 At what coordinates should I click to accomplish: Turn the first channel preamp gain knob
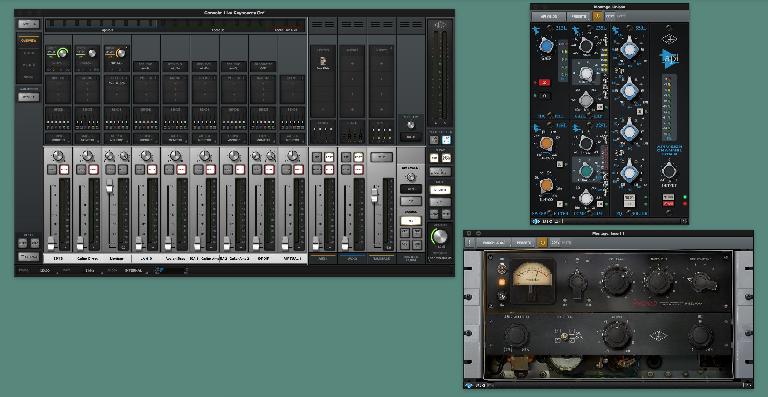(x=63, y=52)
